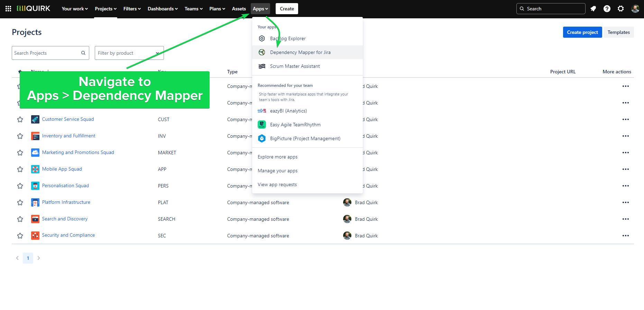644x310 pixels.
Task: Open the Search and Discovery project link
Action: coord(65,219)
